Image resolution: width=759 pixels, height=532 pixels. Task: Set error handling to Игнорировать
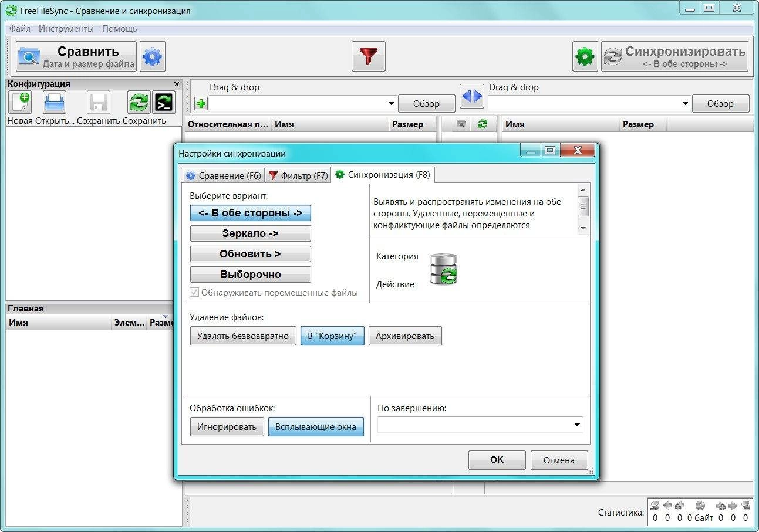click(227, 426)
